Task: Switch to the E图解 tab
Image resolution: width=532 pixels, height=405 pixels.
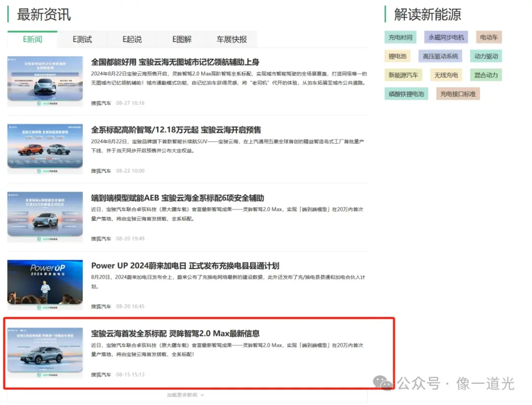Action: click(x=182, y=39)
